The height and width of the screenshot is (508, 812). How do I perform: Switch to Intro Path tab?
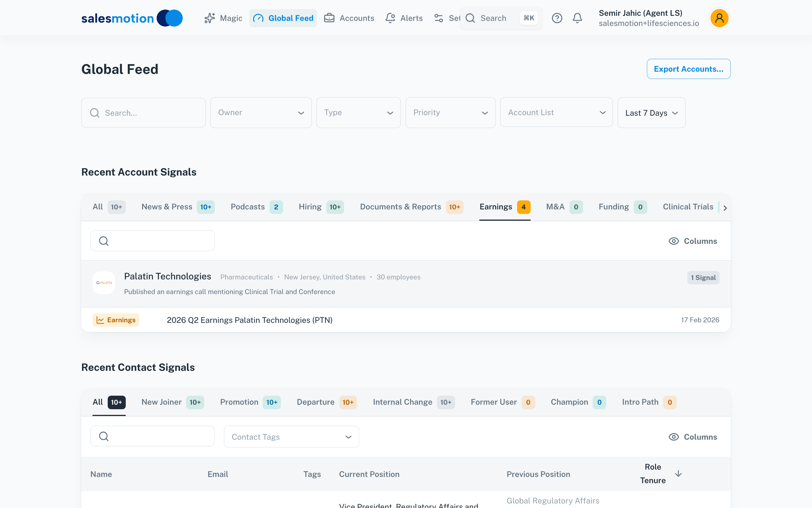pyautogui.click(x=649, y=402)
